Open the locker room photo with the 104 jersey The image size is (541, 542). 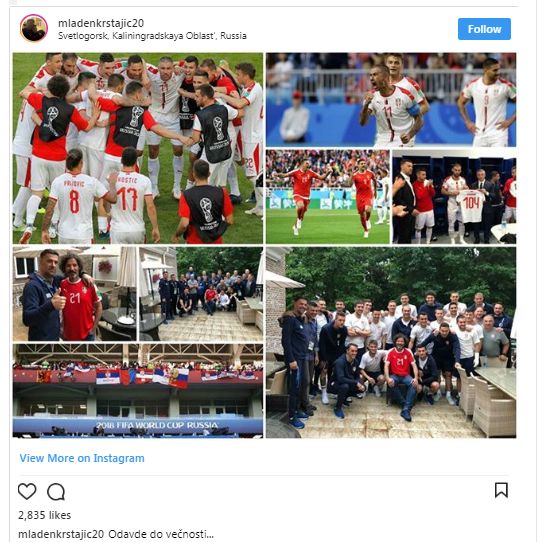tap(454, 197)
